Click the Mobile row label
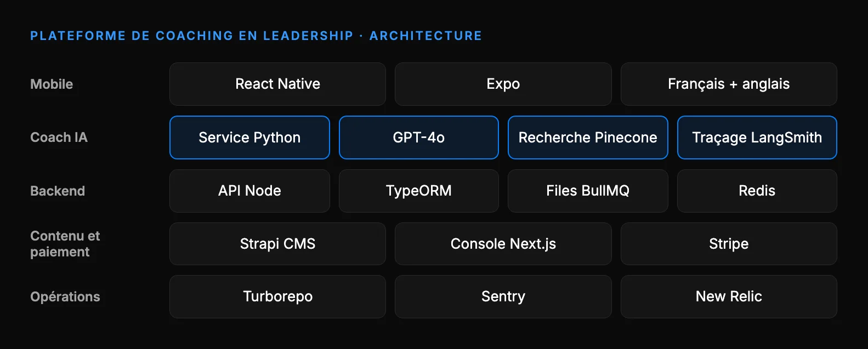 pos(52,84)
